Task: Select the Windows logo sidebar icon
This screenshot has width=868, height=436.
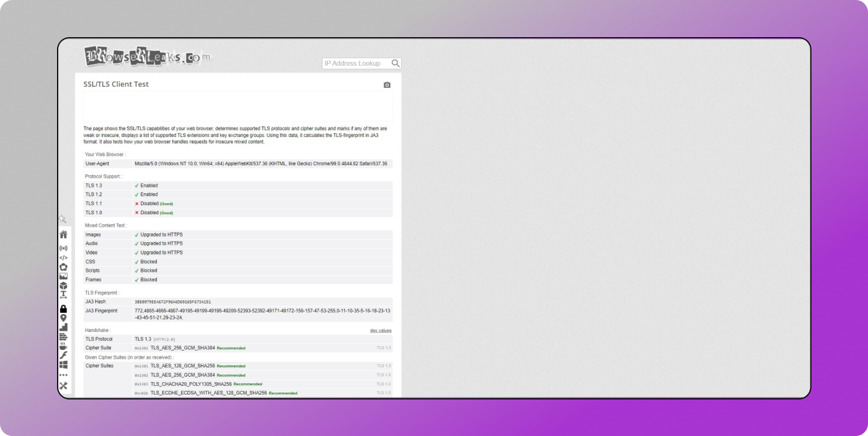Action: coord(63,364)
